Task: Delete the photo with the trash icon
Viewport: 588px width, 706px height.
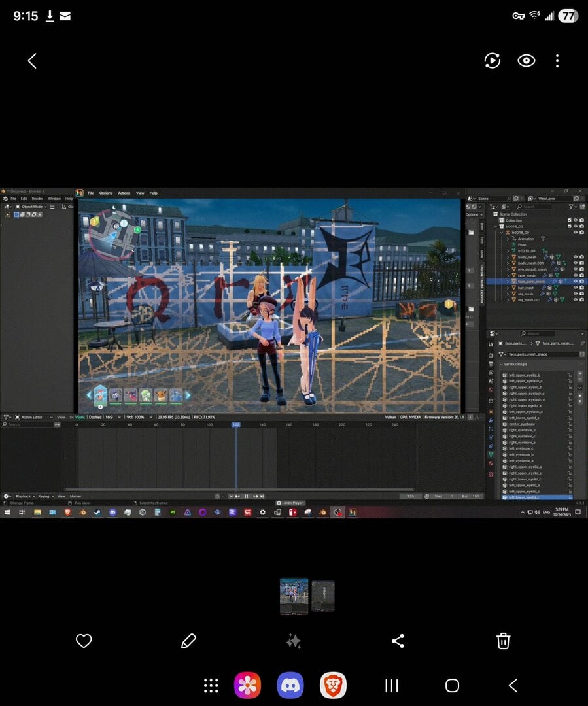Action: click(x=503, y=641)
